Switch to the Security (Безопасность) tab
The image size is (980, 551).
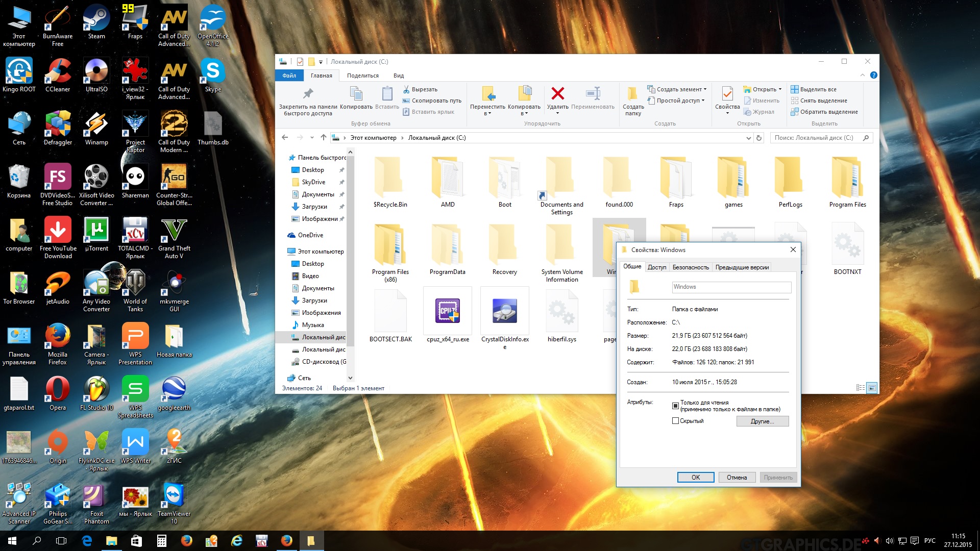coord(690,267)
